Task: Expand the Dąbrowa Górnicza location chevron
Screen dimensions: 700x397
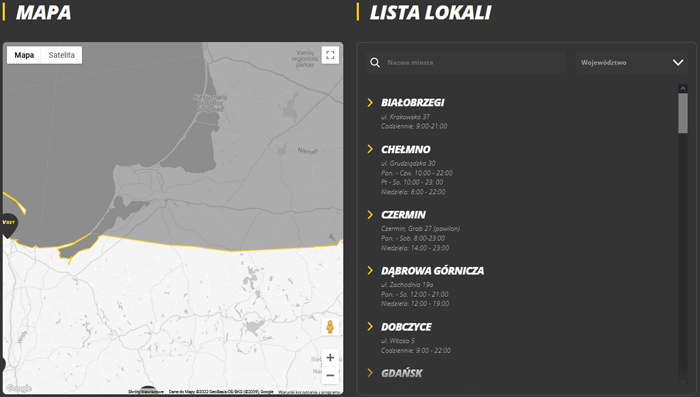Action: coord(370,270)
